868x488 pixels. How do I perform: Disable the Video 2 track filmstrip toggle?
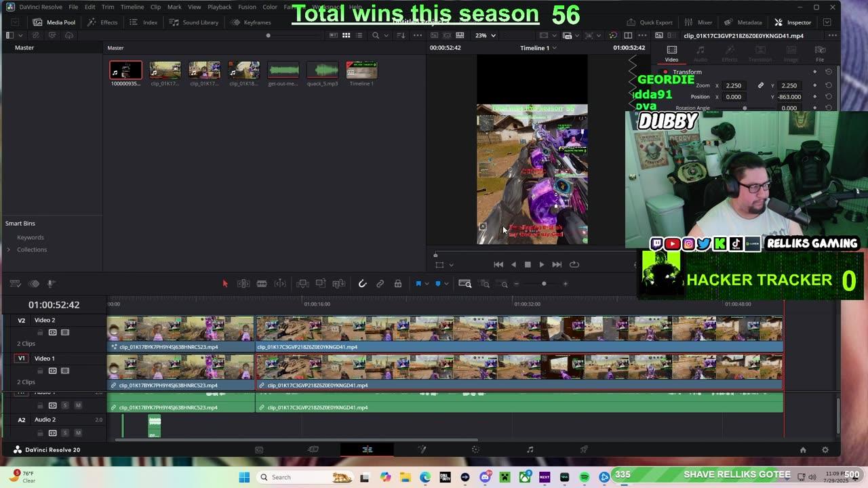click(65, 333)
